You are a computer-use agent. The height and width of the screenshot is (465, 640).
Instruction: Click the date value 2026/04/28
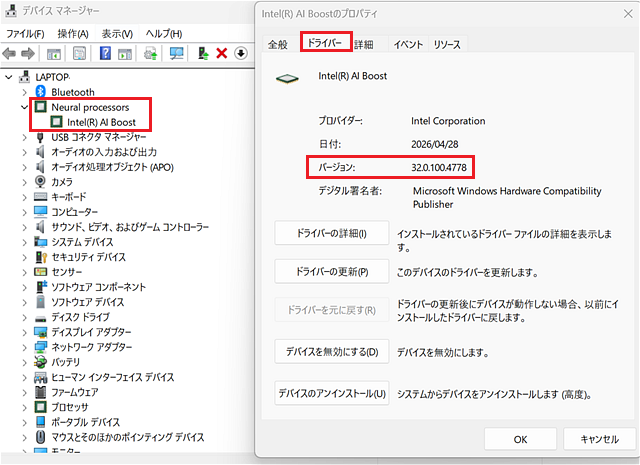point(435,144)
